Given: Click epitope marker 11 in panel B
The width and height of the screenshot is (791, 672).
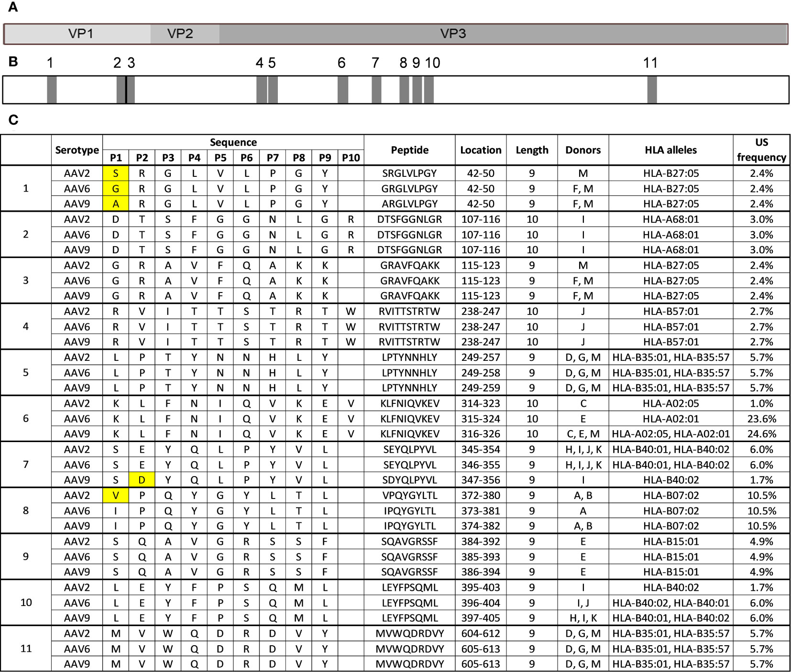Looking at the screenshot, I should [652, 90].
